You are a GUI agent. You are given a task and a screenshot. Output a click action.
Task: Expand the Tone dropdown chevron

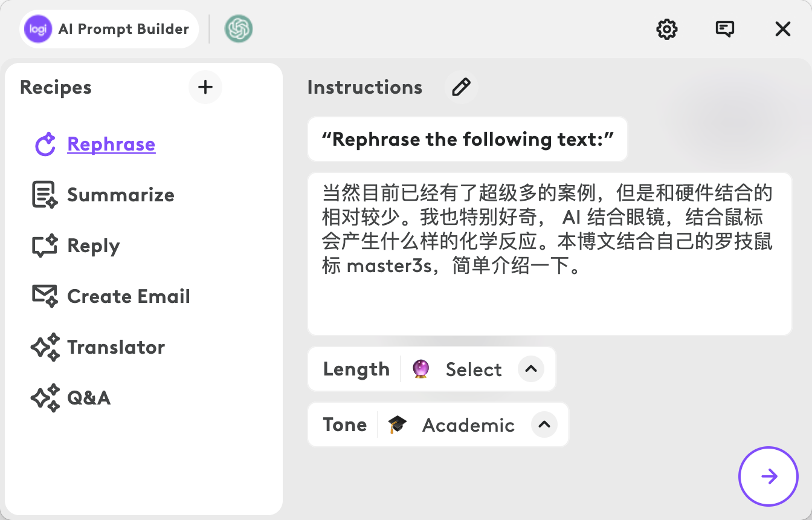(544, 424)
